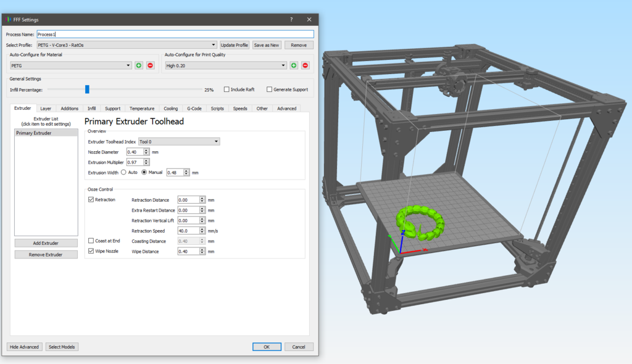Click the Select Models button
This screenshot has height=364, width=632.
(62, 347)
